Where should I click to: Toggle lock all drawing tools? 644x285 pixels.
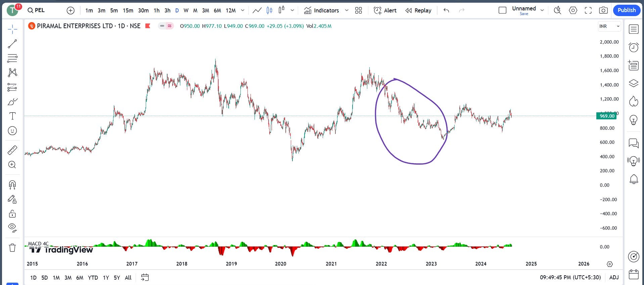(x=12, y=214)
